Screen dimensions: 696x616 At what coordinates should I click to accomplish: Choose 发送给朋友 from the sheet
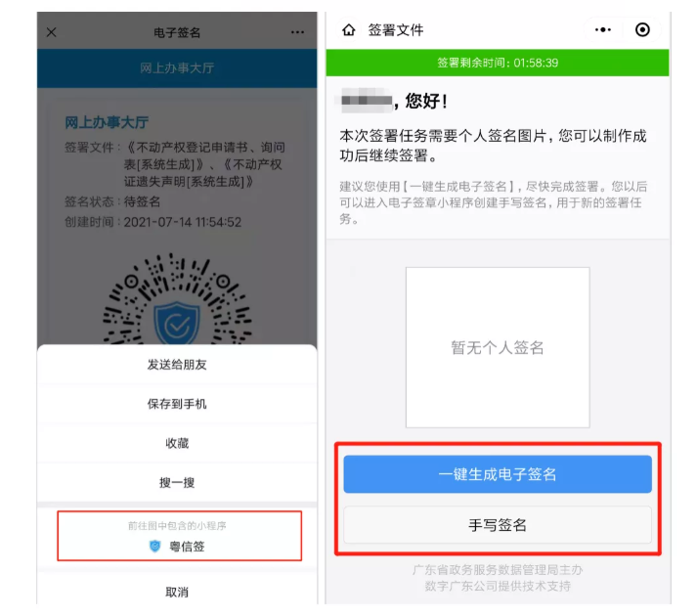click(177, 365)
